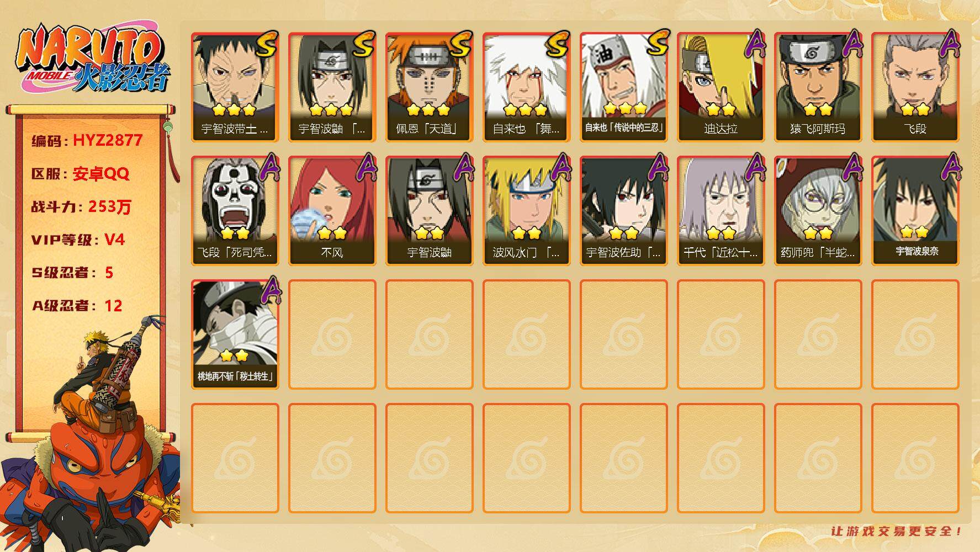Open the 迪达拉 character card
The width and height of the screenshot is (980, 552).
coord(721,87)
